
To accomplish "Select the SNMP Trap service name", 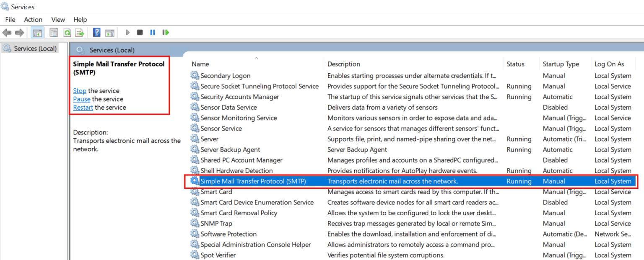I will pyautogui.click(x=216, y=224).
